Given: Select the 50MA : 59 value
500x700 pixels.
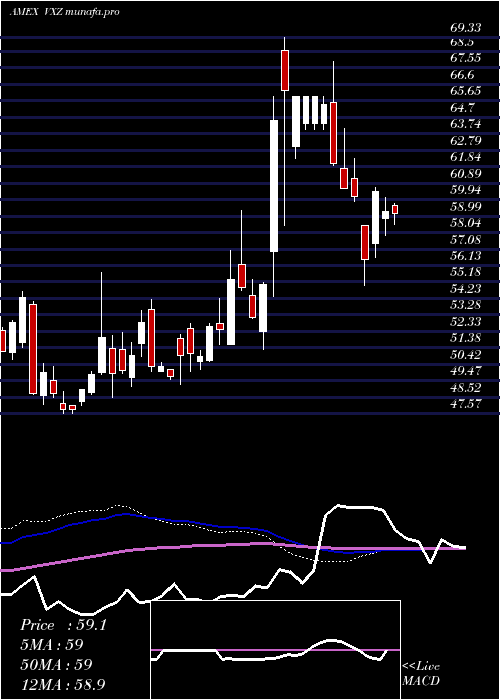Looking at the screenshot, I should click(56, 664).
